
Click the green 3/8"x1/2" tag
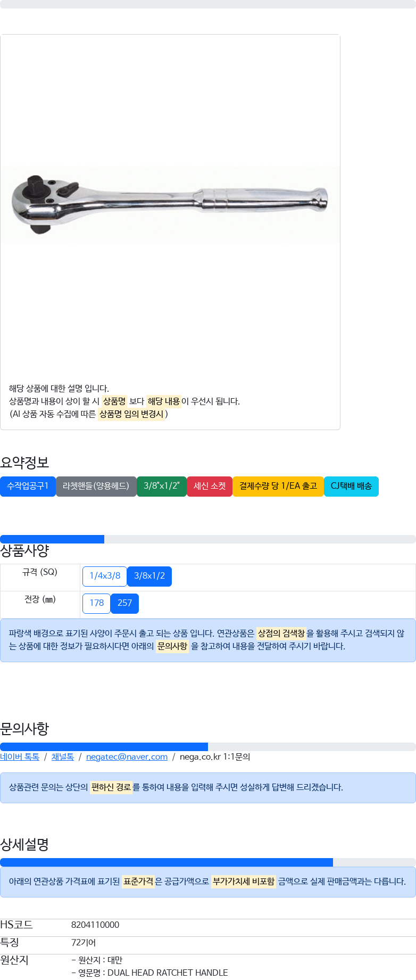[x=162, y=486]
